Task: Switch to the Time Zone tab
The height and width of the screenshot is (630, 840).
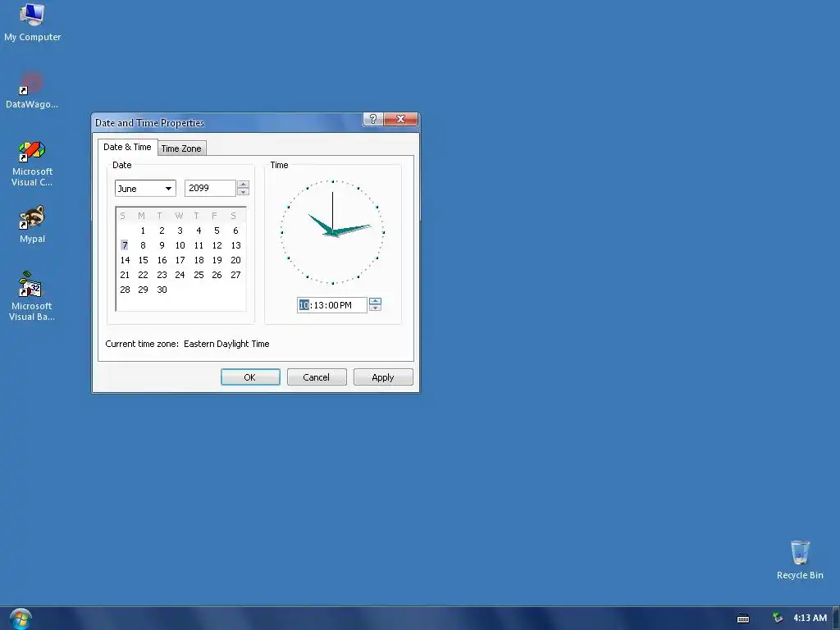Action: (x=181, y=148)
